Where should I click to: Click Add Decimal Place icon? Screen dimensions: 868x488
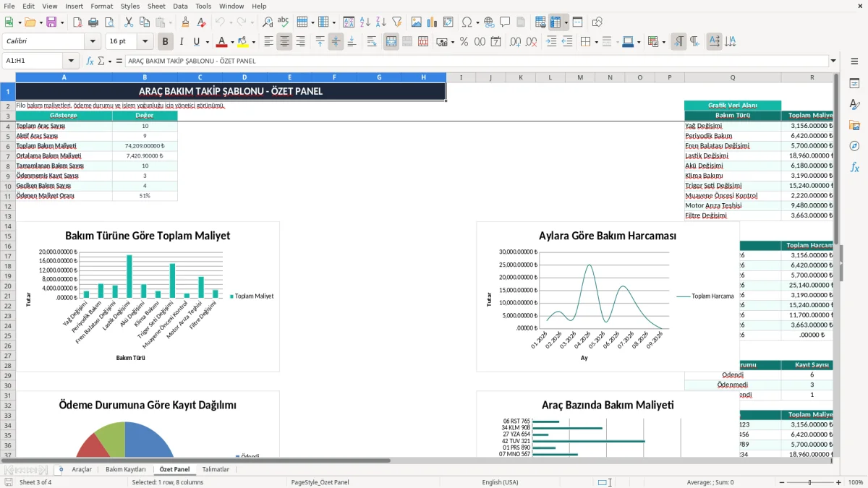(x=516, y=42)
